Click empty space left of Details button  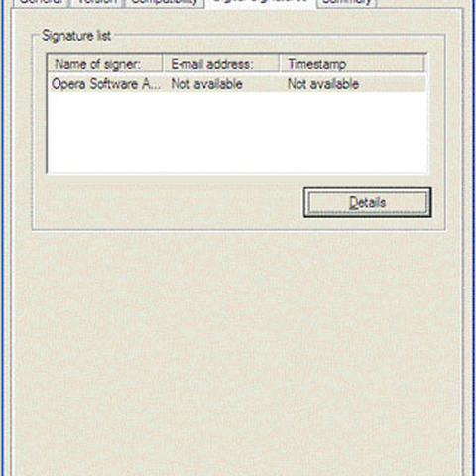[x=169, y=202]
